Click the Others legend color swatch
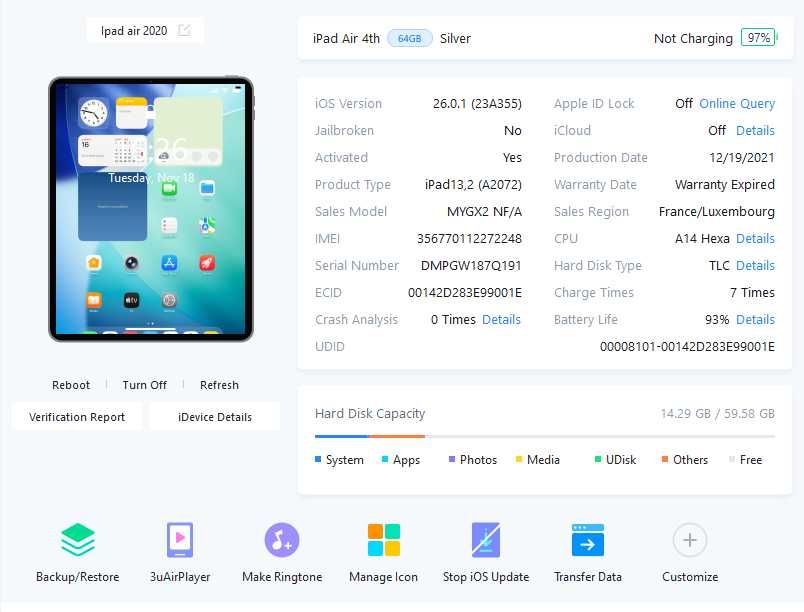The height and width of the screenshot is (612, 804). 665,459
